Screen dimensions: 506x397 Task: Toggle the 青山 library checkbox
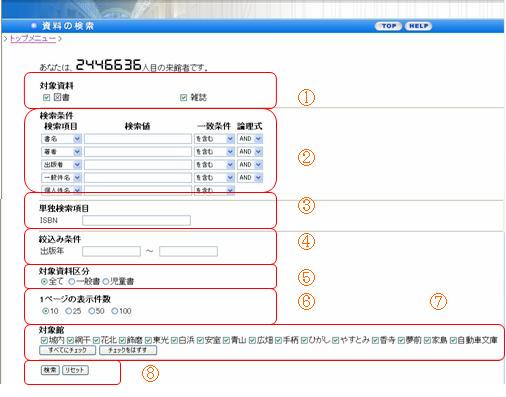point(227,340)
